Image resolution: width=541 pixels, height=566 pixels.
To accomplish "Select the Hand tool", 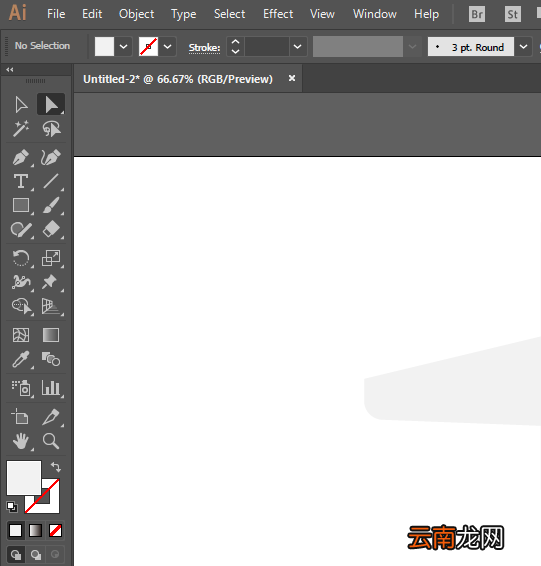I will coord(21,441).
